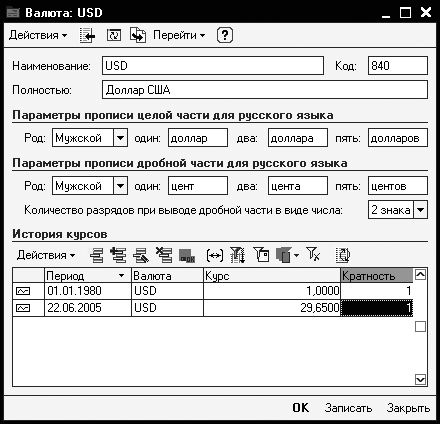
Task: Click the add record icon in history toolbar
Action: 97,255
